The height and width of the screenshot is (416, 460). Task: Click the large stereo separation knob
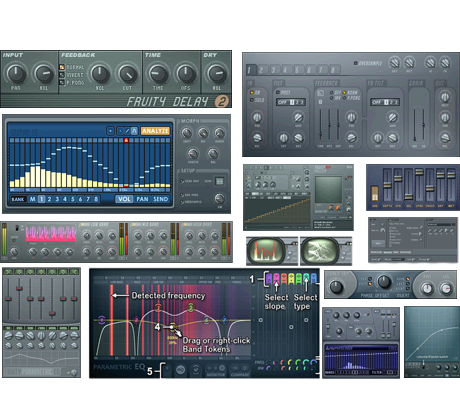(x=336, y=287)
